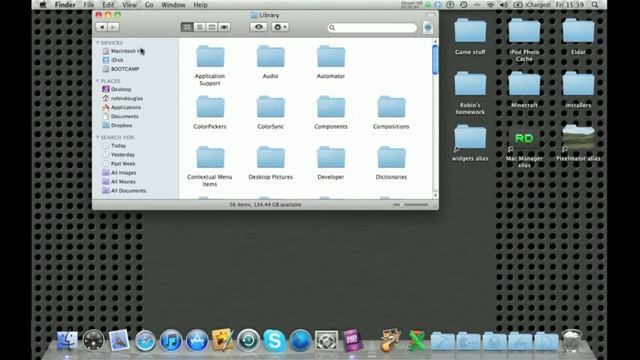Viewport: 640px width, 360px height.
Task: Go forward in Finder history
Action: point(113,27)
